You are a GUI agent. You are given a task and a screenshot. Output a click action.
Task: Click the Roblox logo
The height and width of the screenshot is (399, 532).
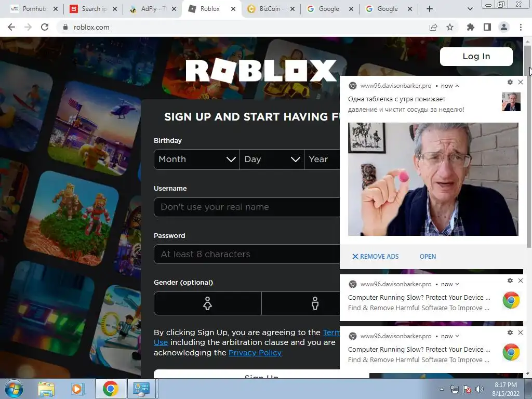(261, 71)
